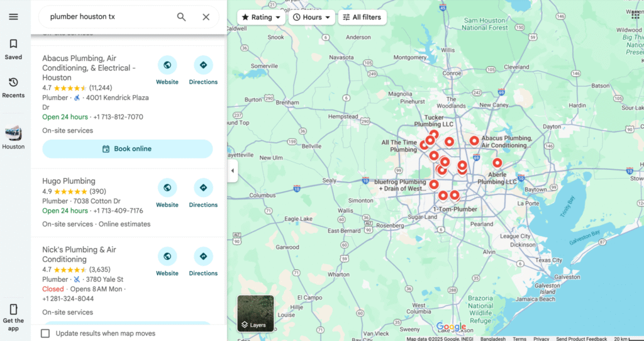
Task: Open the Rating filter dropdown
Action: [x=261, y=17]
